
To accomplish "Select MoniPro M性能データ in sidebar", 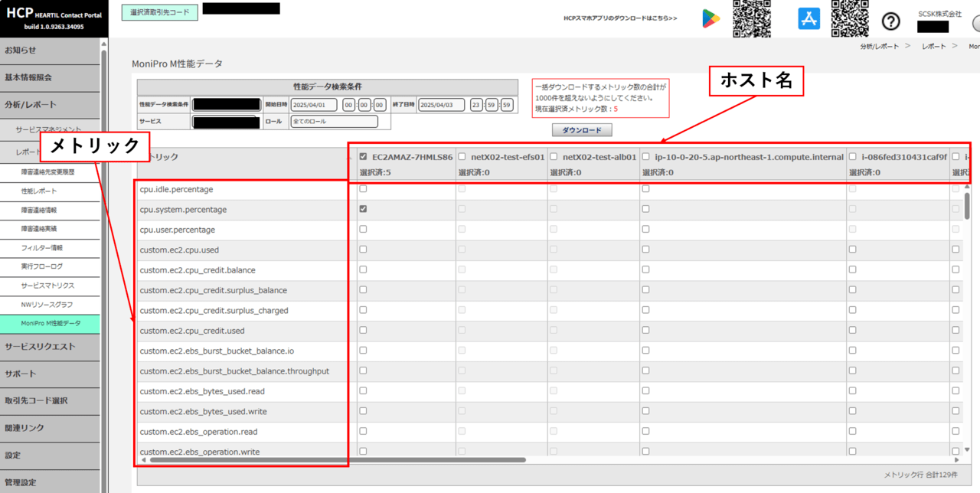I will [x=51, y=324].
